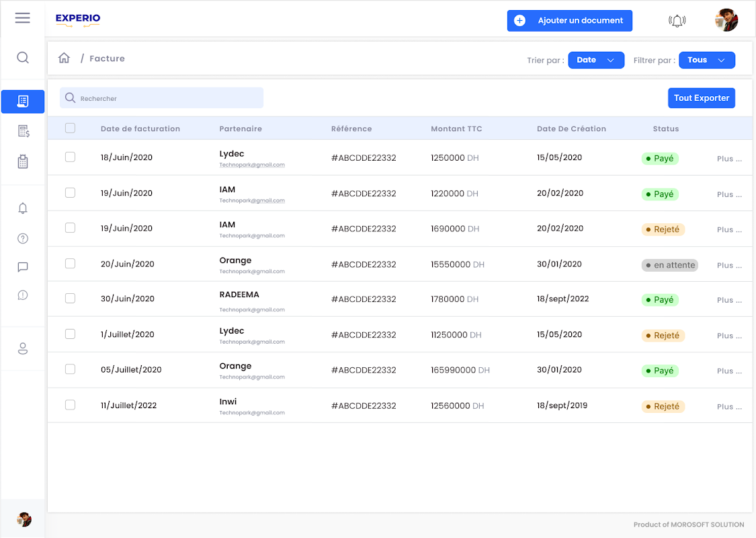
Task: Open the invoice dollar icon in sidebar
Action: click(x=23, y=131)
